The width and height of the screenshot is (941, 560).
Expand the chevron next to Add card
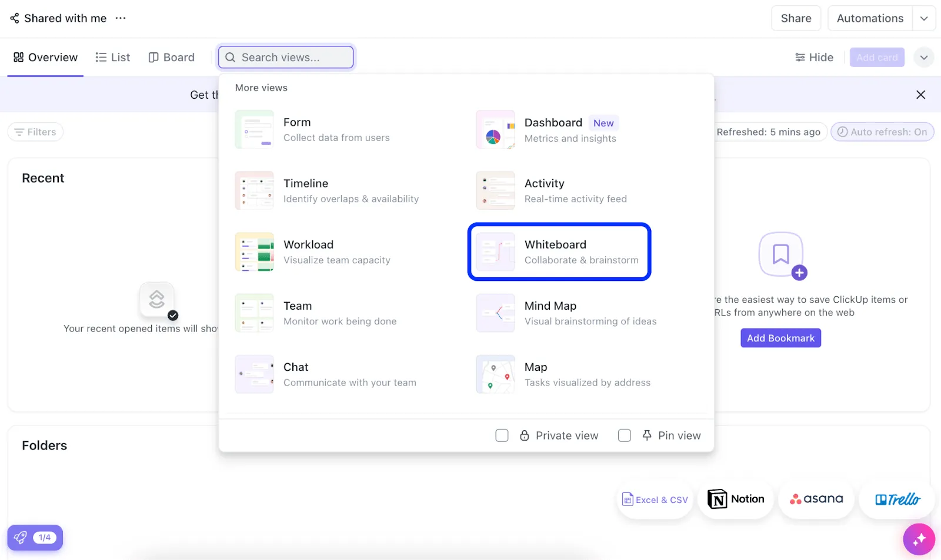[x=924, y=57]
